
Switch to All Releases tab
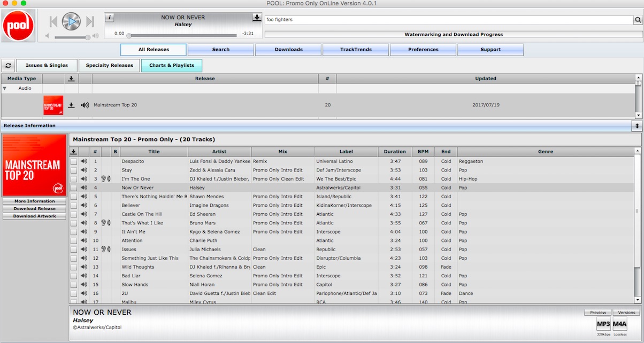click(x=154, y=50)
